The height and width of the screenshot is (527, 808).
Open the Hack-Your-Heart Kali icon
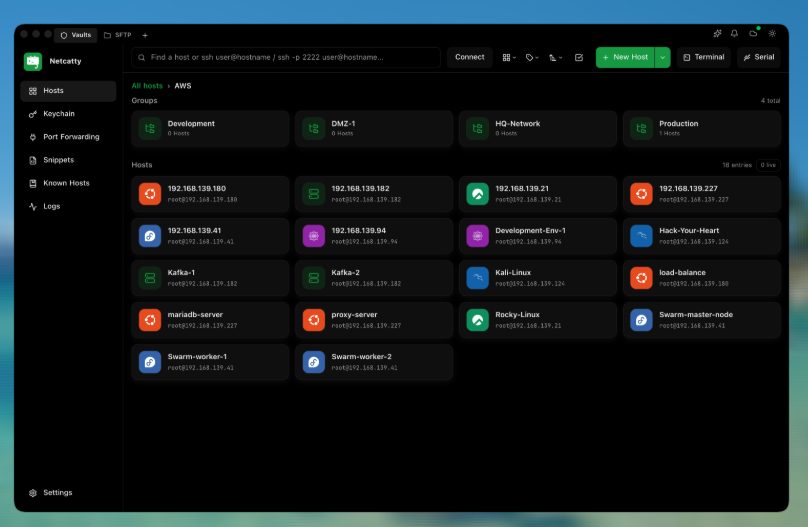pos(642,236)
